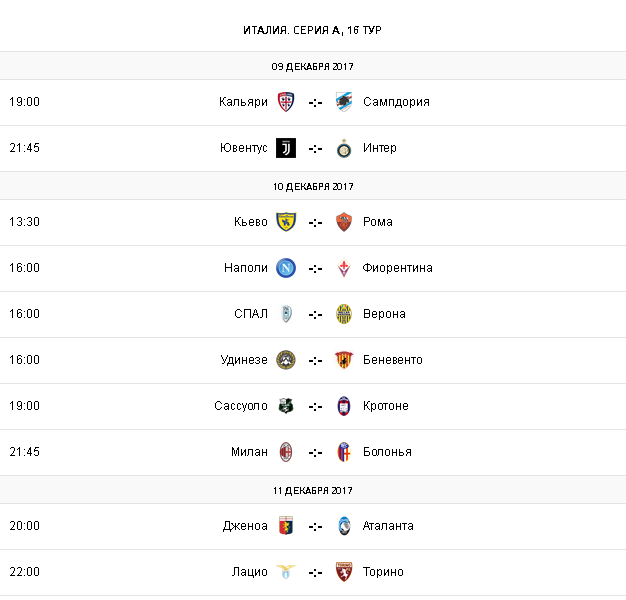This screenshot has height=600, width=626.
Task: Click the Torino club crest icon
Action: [x=344, y=572]
